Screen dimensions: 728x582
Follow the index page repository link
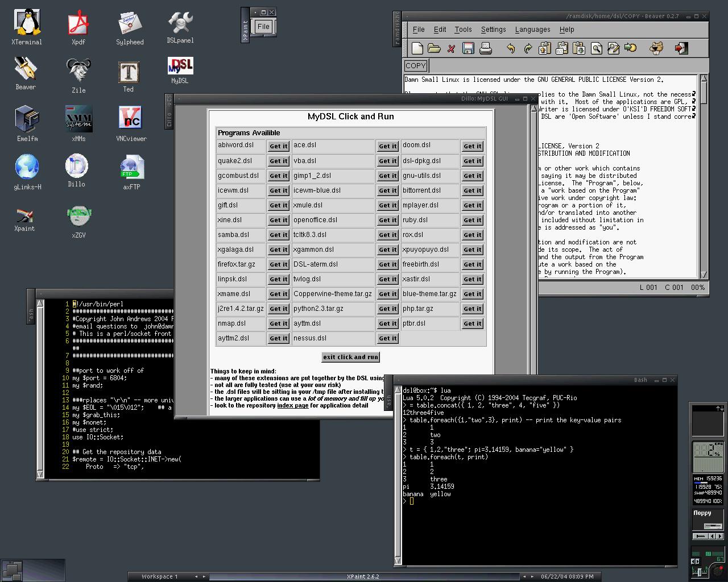coord(292,405)
